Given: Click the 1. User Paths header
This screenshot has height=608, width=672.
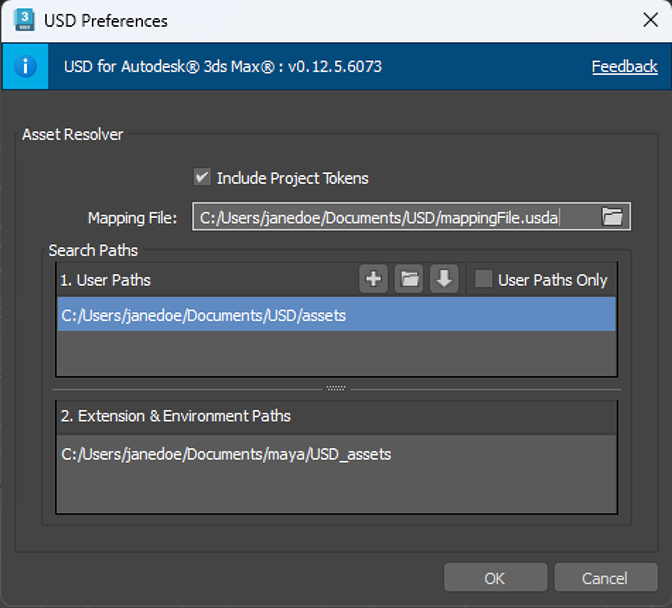Looking at the screenshot, I should point(105,280).
